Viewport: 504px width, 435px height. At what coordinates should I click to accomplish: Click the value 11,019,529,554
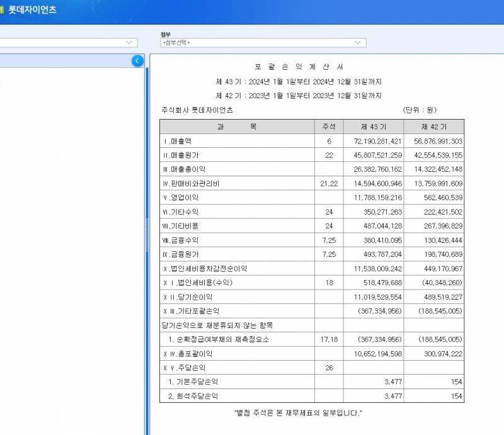click(x=377, y=297)
